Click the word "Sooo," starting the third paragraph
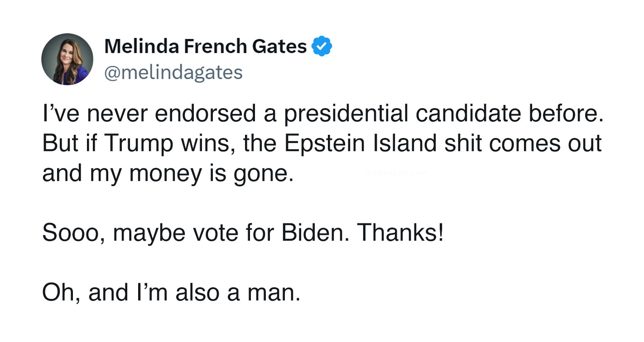644x342 pixels. coord(74,233)
